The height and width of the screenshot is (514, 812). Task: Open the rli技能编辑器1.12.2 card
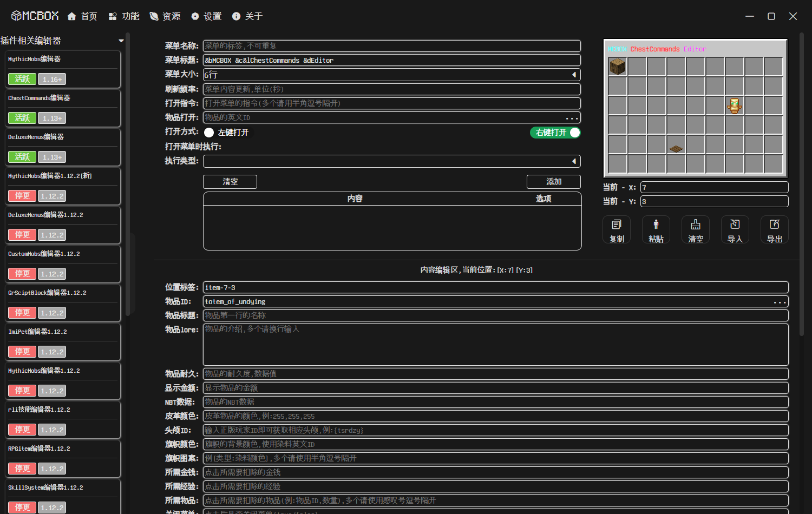63,420
